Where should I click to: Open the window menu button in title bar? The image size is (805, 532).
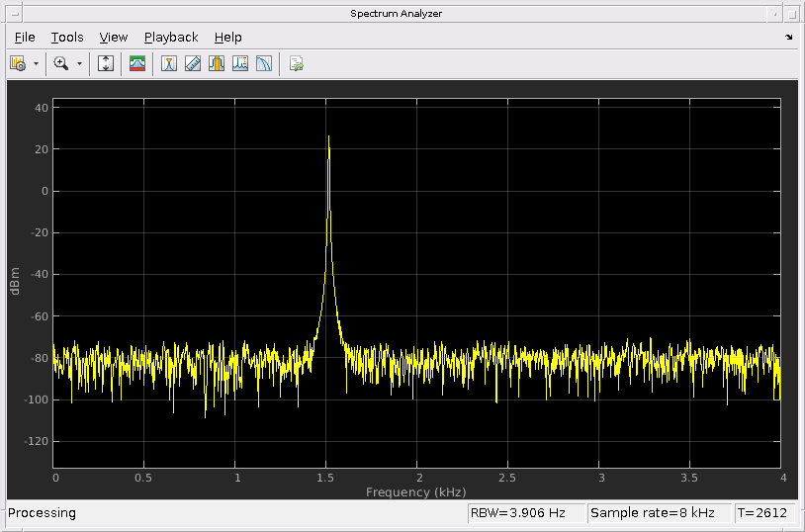pyautogui.click(x=15, y=14)
